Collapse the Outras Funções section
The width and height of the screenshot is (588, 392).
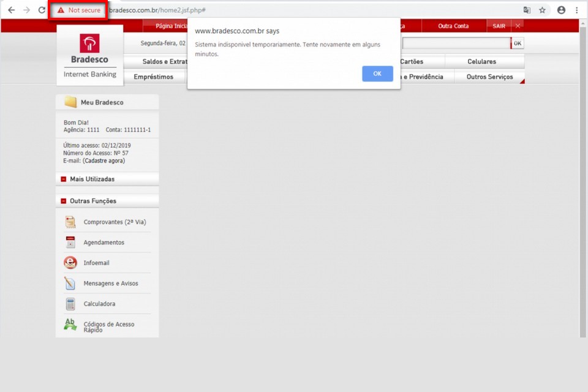63,201
